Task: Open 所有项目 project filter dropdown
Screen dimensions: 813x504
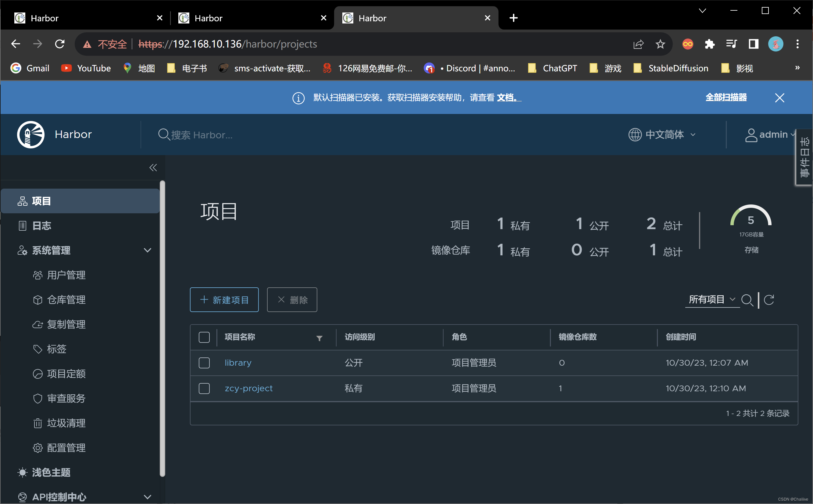Action: (x=711, y=298)
